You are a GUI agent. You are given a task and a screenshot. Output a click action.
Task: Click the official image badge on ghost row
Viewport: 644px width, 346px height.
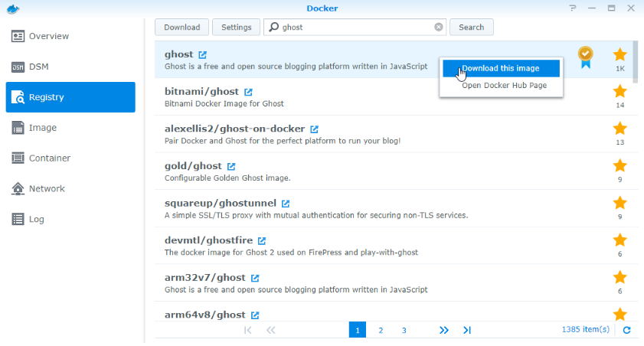[585, 57]
